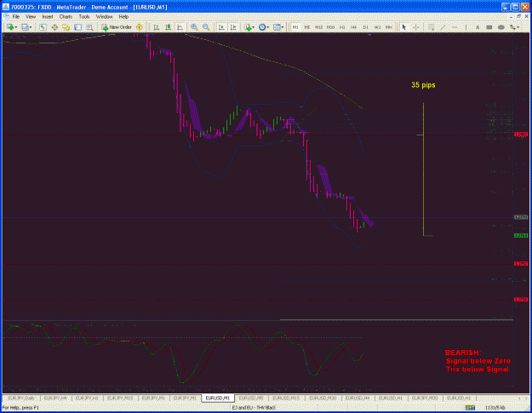Open the Window menu
Screen dimensions: 532x413
(104, 17)
